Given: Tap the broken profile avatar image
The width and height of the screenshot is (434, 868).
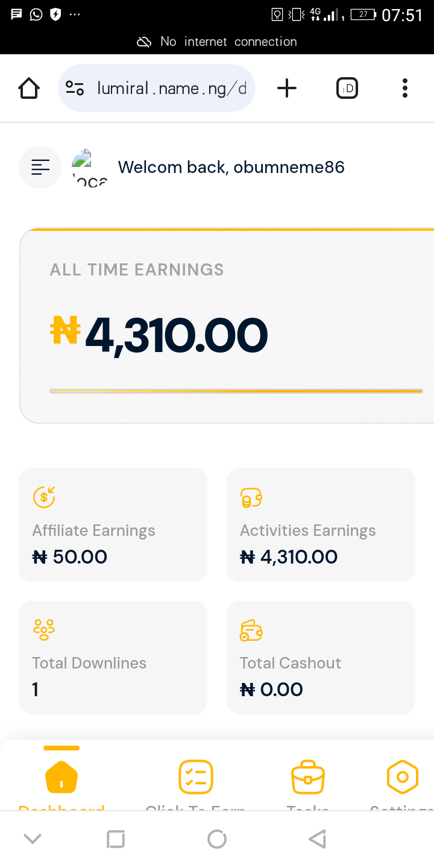Looking at the screenshot, I should point(89,168).
